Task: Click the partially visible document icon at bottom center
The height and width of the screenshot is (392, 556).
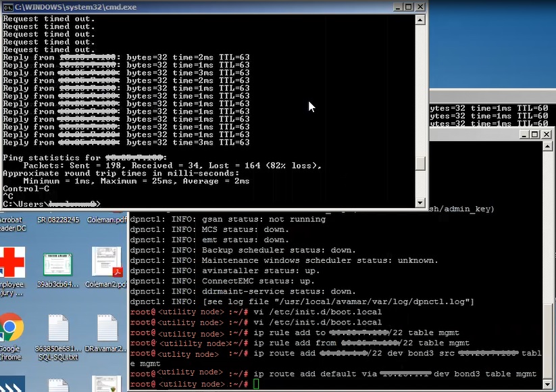Action: 59,387
